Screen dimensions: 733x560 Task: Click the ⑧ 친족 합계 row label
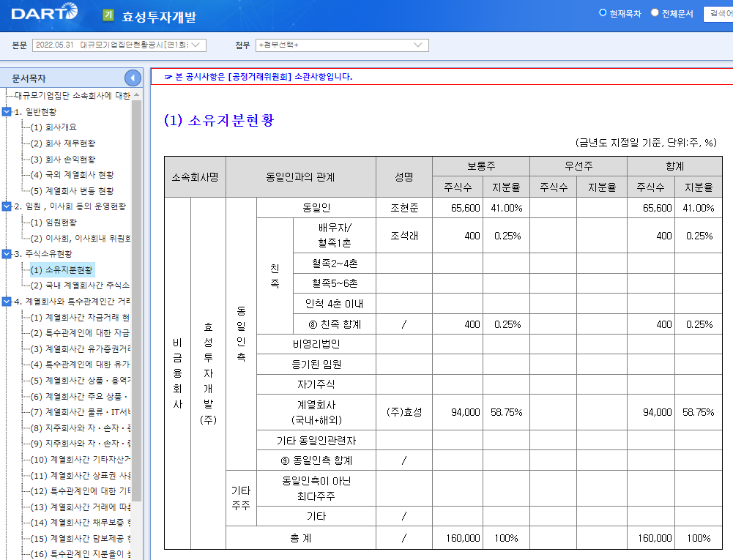[335, 324]
